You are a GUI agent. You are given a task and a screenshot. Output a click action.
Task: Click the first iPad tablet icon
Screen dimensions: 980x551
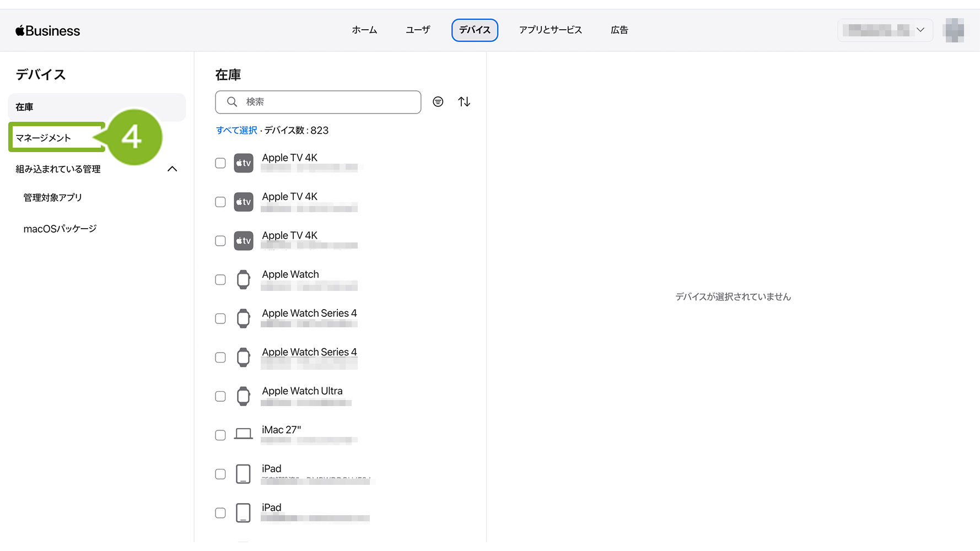[x=243, y=474]
